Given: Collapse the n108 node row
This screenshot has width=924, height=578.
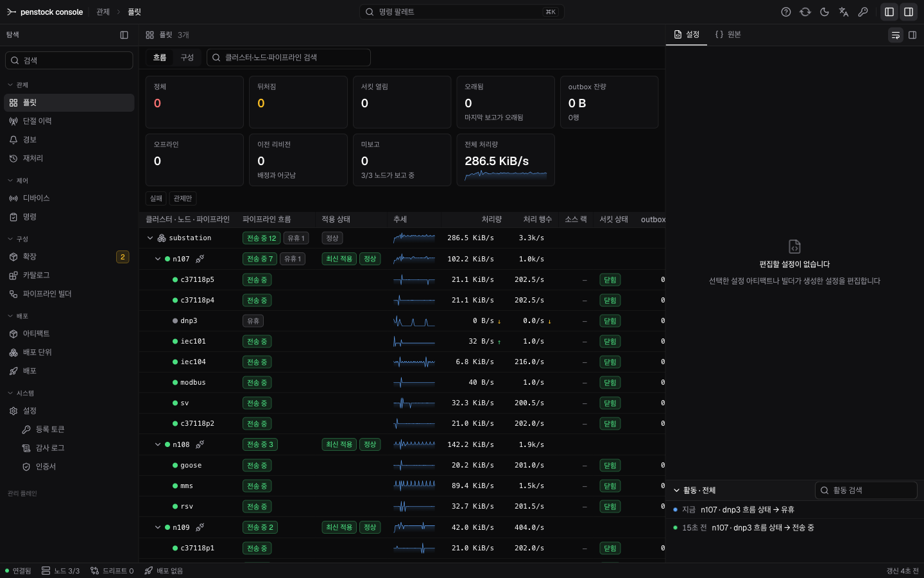Looking at the screenshot, I should [158, 444].
